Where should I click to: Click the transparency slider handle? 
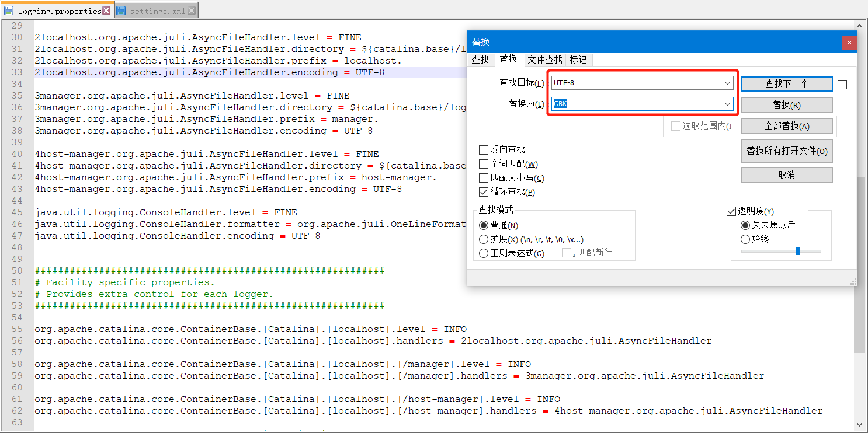coord(798,251)
